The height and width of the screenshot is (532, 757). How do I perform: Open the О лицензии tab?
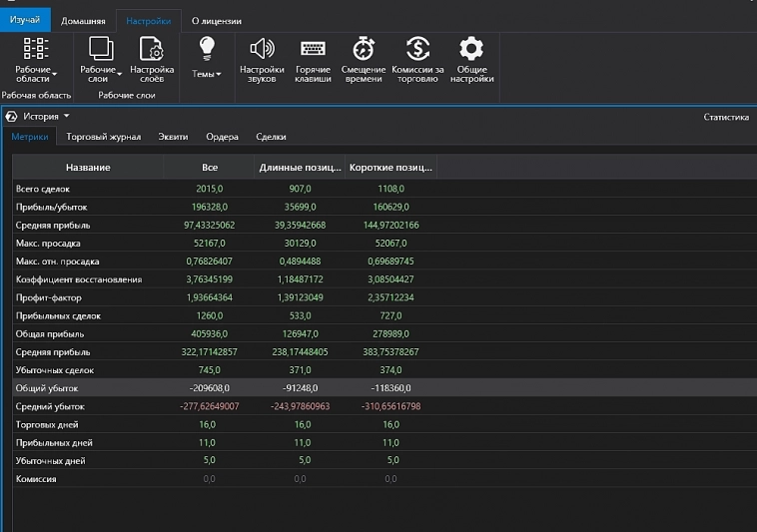tap(217, 20)
